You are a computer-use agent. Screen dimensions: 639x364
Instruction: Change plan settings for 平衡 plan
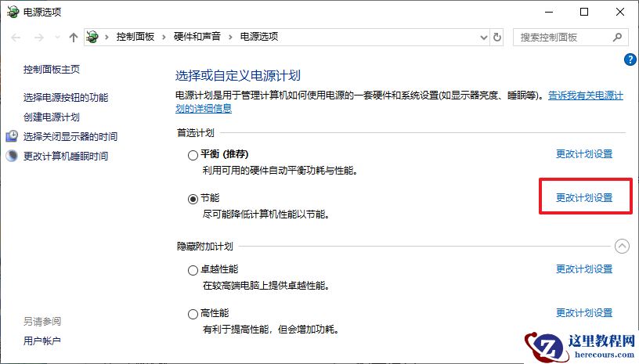[x=584, y=154]
